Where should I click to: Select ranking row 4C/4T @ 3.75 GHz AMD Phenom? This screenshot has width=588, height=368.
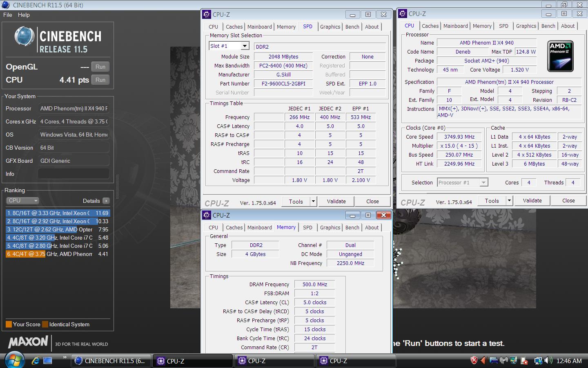(x=58, y=254)
